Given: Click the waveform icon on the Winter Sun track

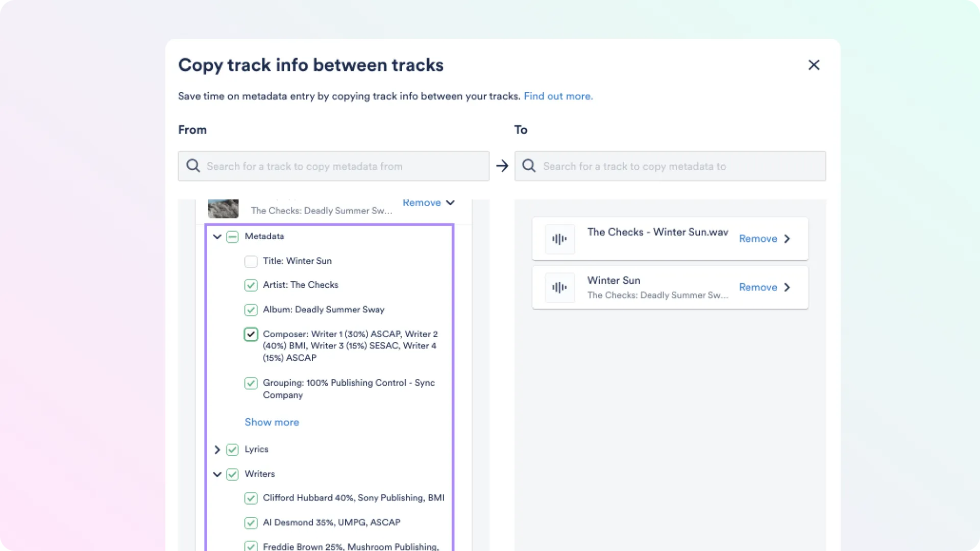Looking at the screenshot, I should point(559,287).
